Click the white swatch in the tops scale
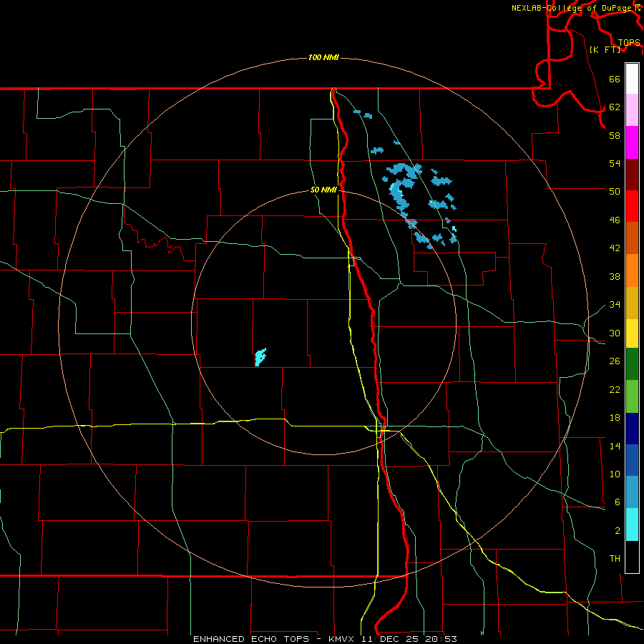This screenshot has height=644, width=644. [632, 79]
